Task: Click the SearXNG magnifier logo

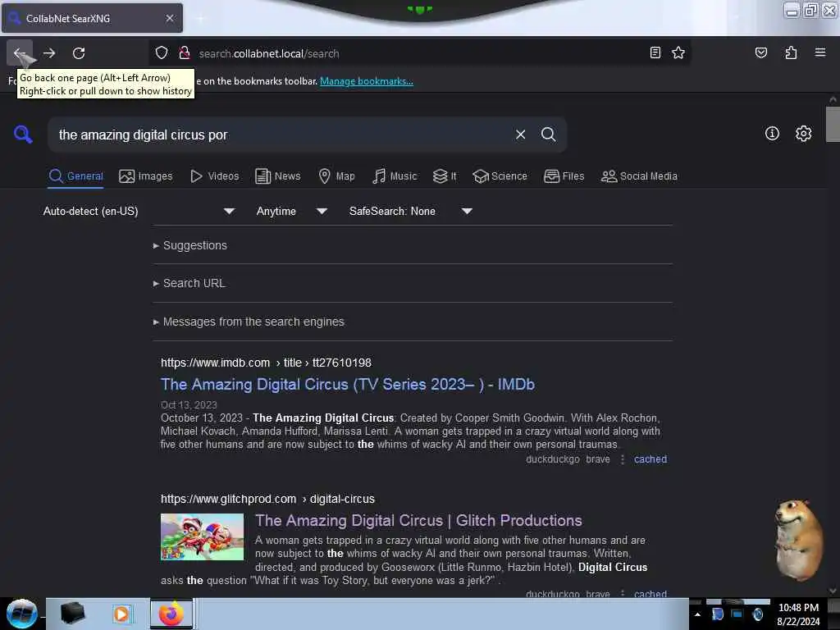Action: point(23,134)
